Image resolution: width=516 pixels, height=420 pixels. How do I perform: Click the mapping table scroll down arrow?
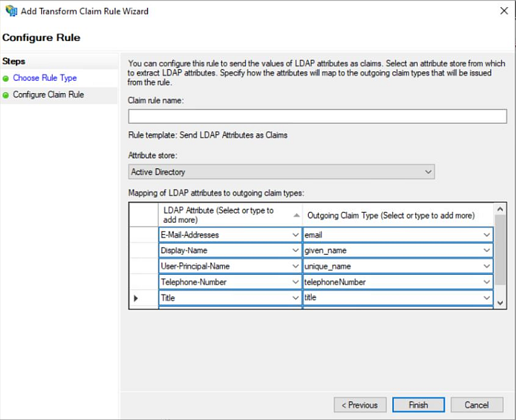click(501, 302)
